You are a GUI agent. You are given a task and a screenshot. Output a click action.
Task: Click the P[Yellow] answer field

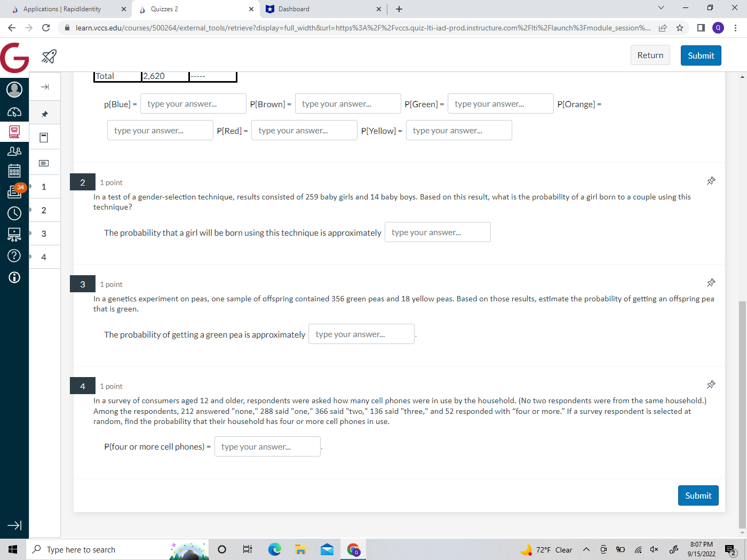(459, 130)
